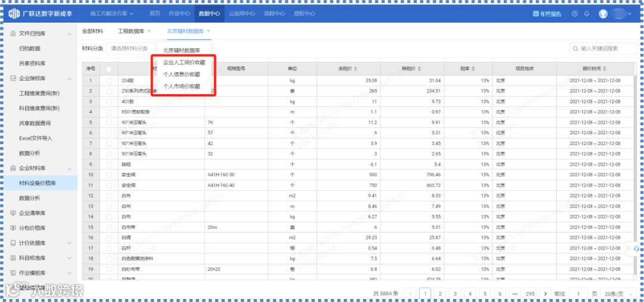Collapse the 文件归档库 section chevron

(x=69, y=33)
